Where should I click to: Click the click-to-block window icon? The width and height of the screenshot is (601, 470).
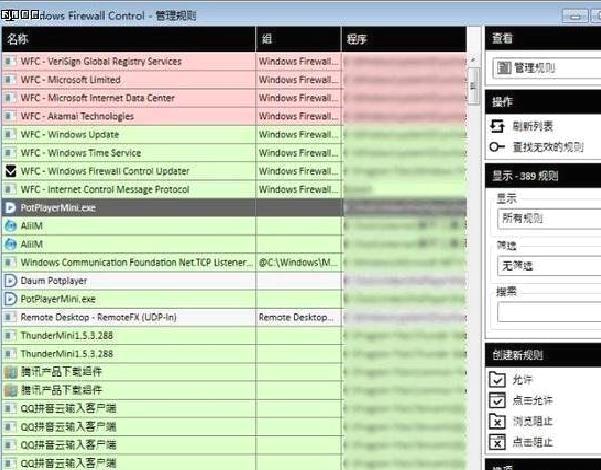click(x=498, y=442)
